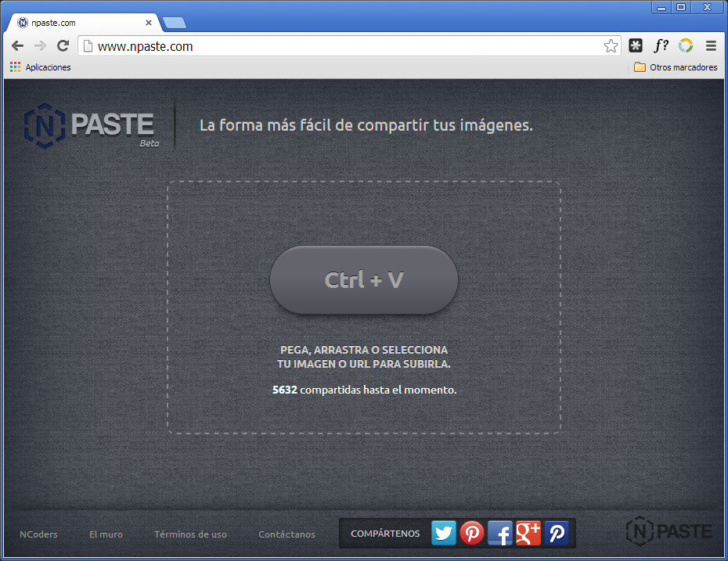This screenshot has height=561, width=728.
Task: Click the 'PEGA, ARRASTRA O SELECCIONA' text
Action: click(x=364, y=350)
